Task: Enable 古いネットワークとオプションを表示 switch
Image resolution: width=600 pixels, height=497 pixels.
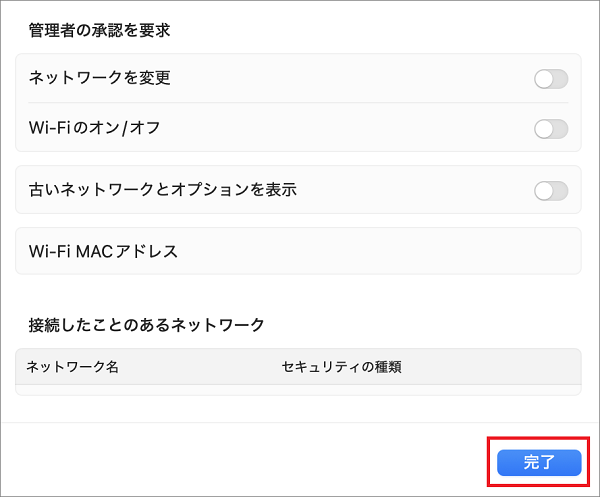Action: tap(551, 191)
